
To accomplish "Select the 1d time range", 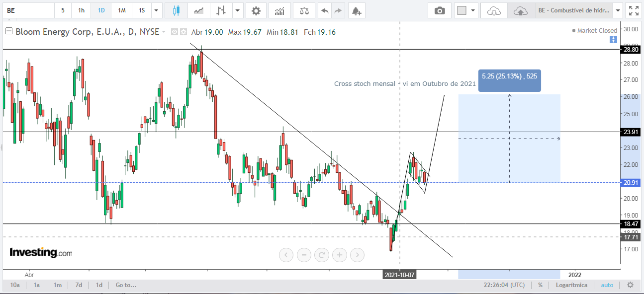I will [x=99, y=285].
